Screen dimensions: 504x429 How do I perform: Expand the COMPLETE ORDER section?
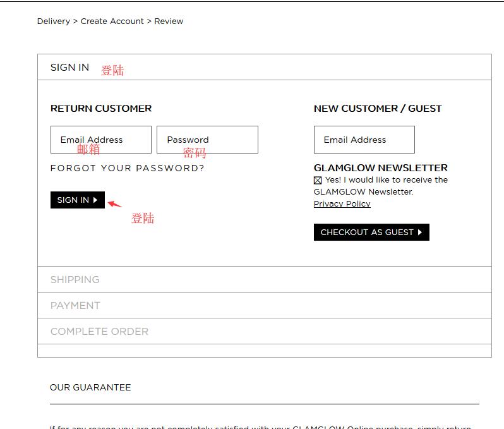tap(99, 332)
